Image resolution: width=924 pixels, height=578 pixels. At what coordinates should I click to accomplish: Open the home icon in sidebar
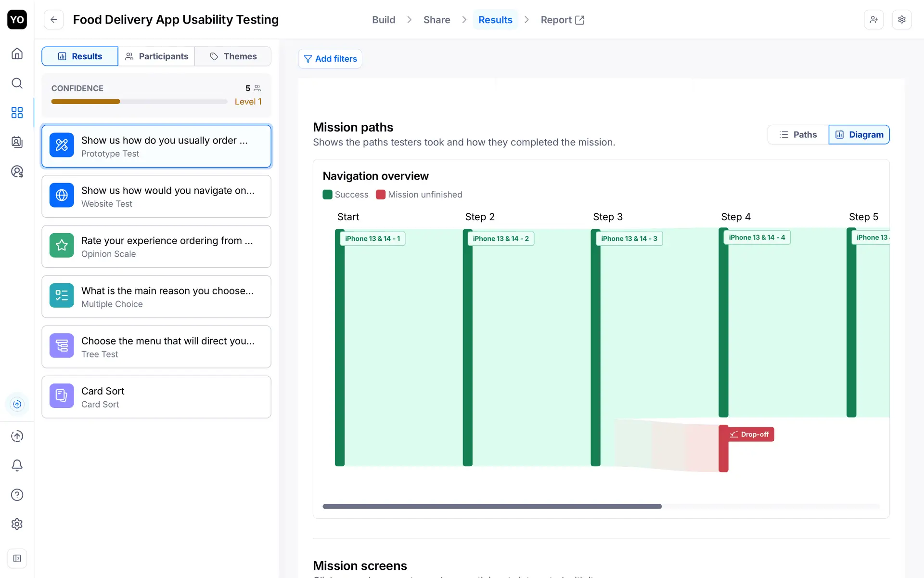(x=17, y=53)
